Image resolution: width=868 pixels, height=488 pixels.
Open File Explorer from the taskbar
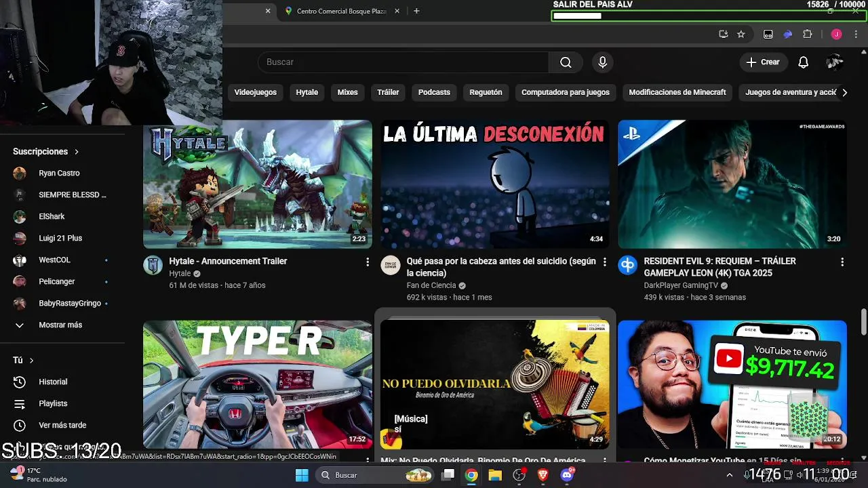(495, 475)
